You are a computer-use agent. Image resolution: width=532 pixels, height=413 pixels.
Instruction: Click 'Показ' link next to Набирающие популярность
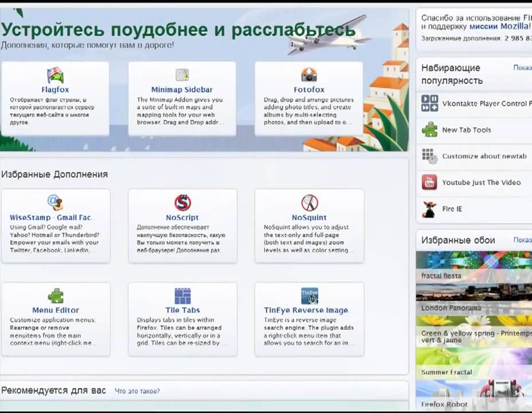522,68
